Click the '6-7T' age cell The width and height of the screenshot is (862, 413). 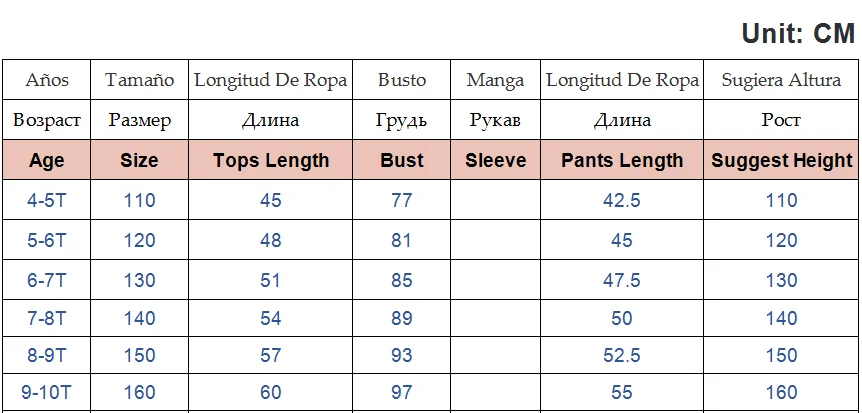click(x=47, y=281)
